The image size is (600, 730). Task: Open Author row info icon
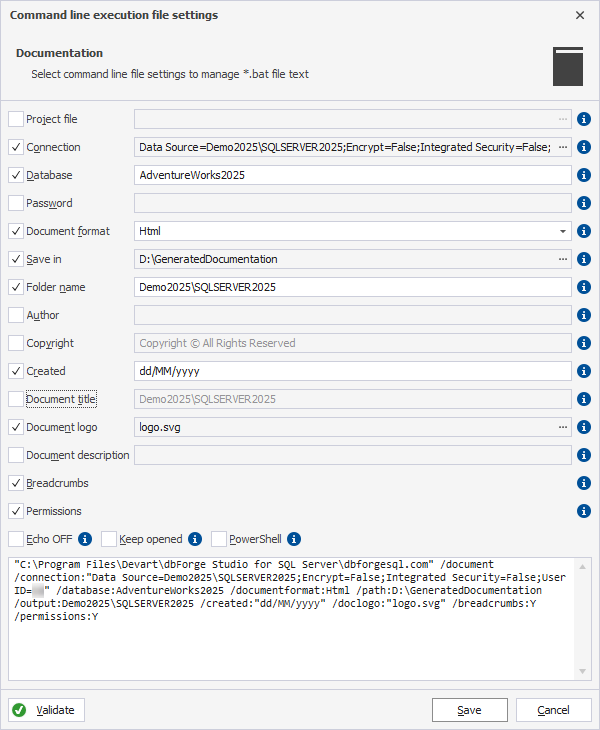pos(584,315)
